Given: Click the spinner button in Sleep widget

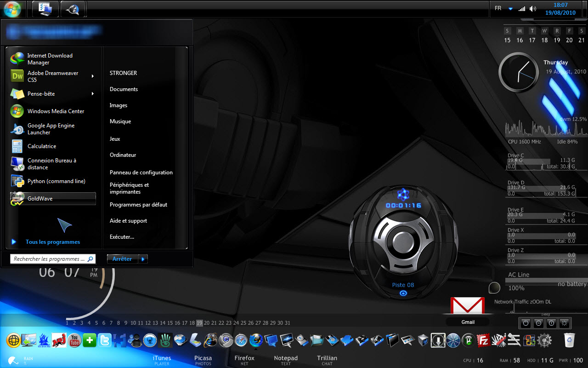Looking at the screenshot, I should (564, 323).
